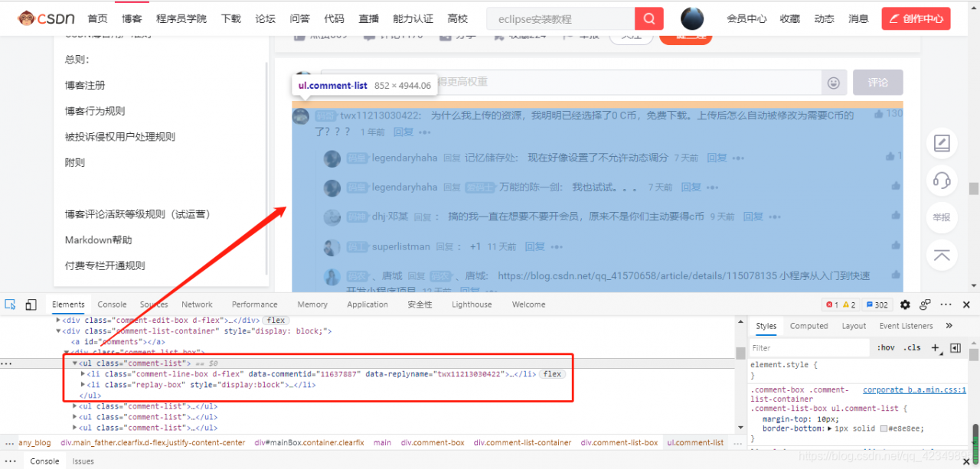
Task: Open the Issues drawer tab
Action: click(x=83, y=461)
